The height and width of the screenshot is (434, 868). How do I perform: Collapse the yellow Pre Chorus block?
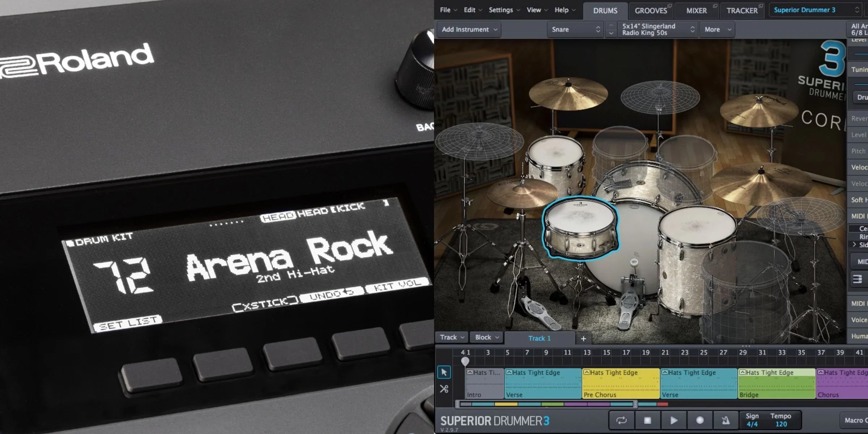click(x=587, y=372)
